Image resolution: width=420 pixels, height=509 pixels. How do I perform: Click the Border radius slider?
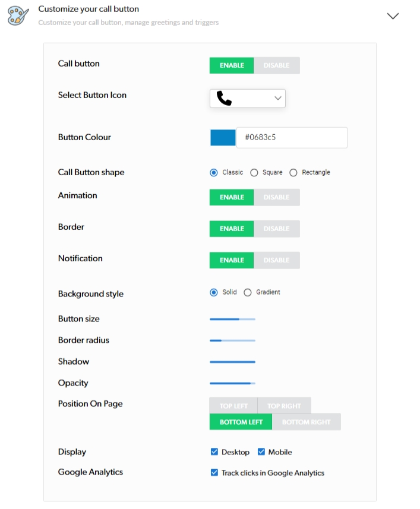(x=232, y=340)
